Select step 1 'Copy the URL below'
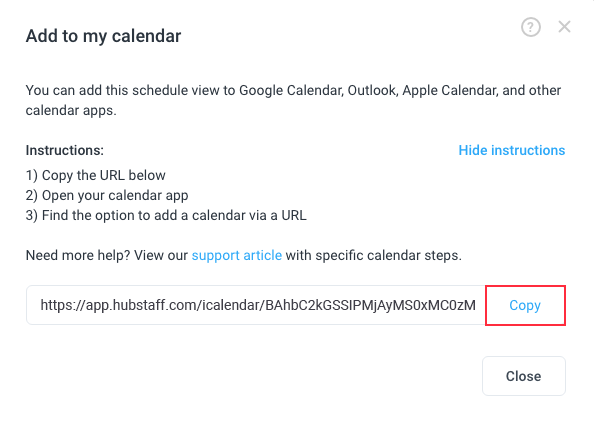The height and width of the screenshot is (423, 594). pyautogui.click(x=95, y=175)
